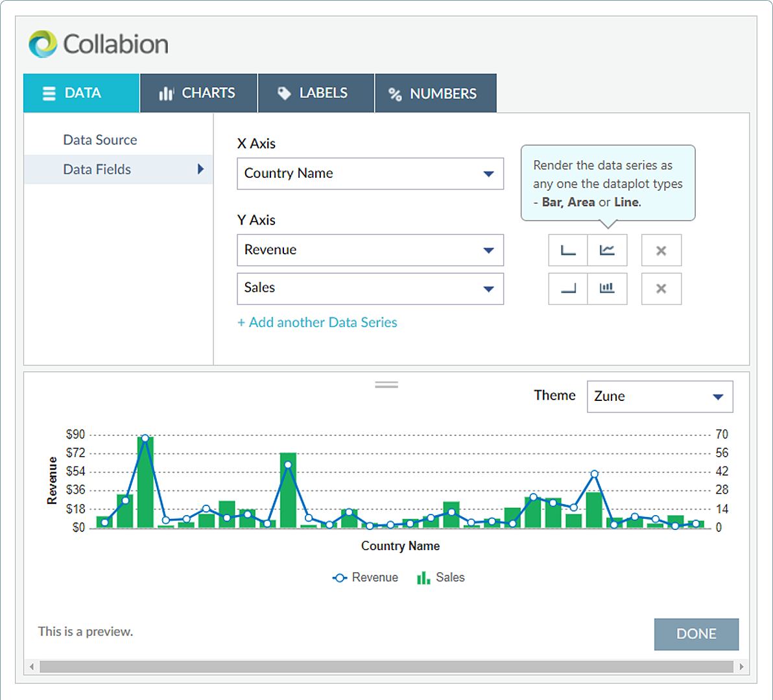Switch Sales series to bar dataplot type
This screenshot has height=700, width=773.
[x=608, y=289]
